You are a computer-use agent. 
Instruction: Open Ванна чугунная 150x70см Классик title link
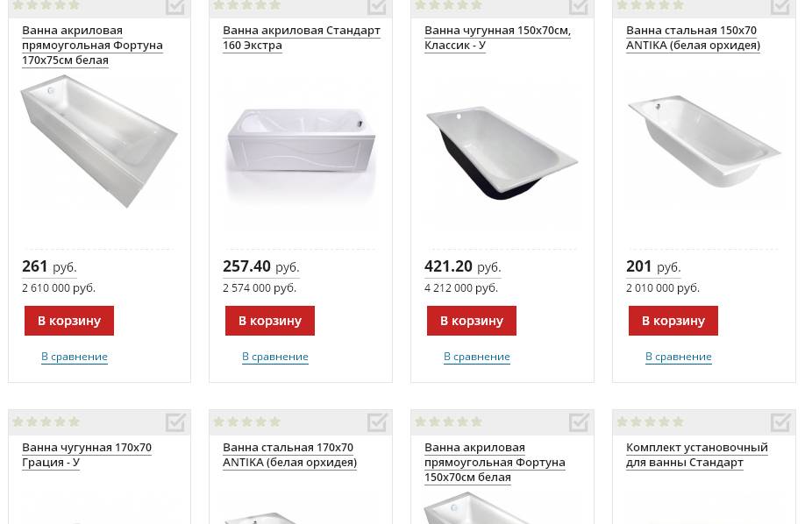pyautogui.click(x=497, y=38)
